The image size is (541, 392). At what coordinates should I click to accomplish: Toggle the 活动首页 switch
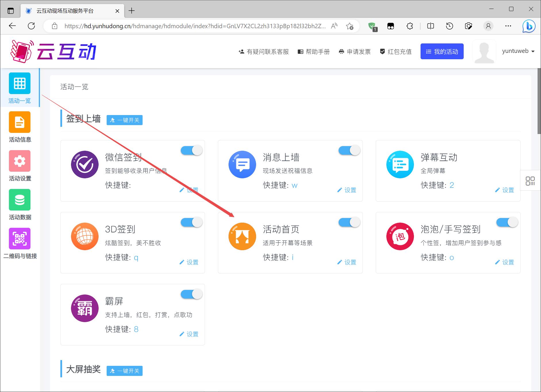tap(349, 222)
